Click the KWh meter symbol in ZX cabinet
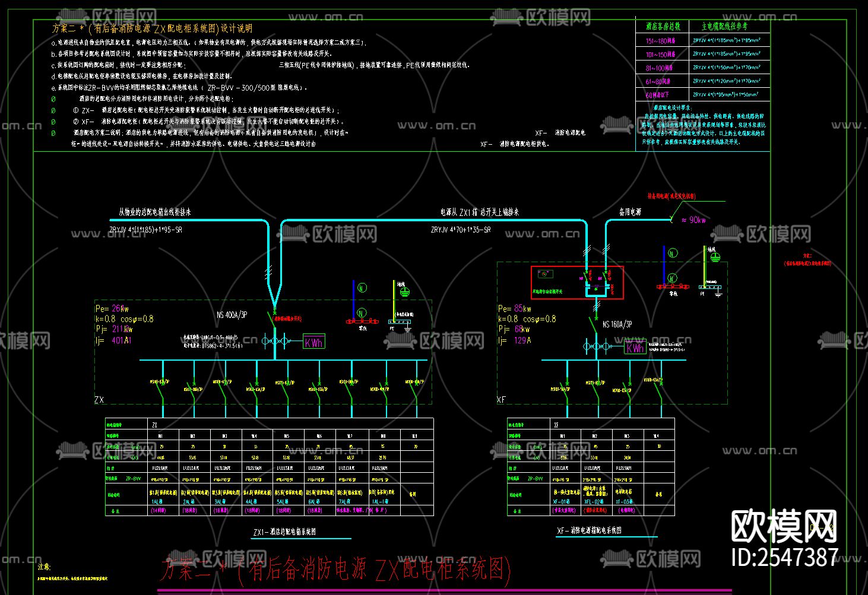This screenshot has height=595, width=868. 313,342
